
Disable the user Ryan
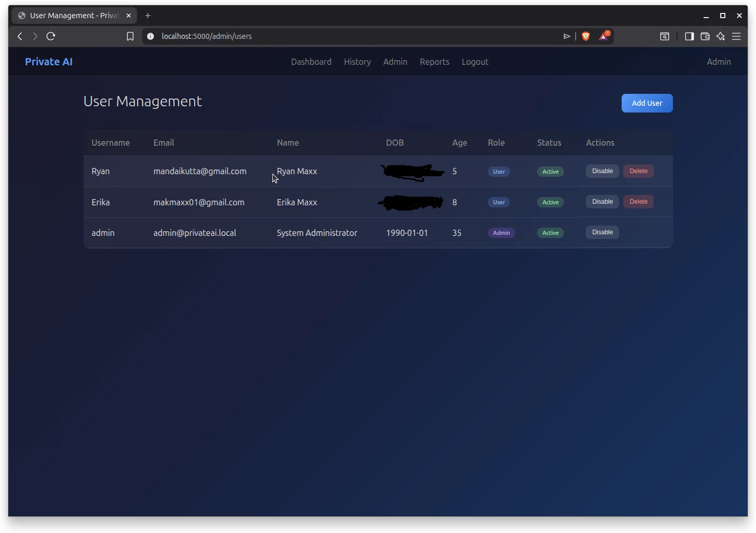602,171
